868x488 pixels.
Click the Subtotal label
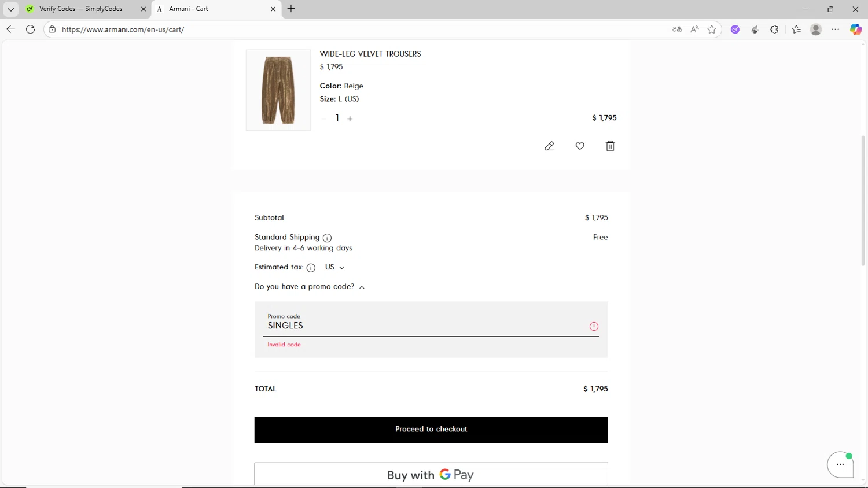point(269,218)
